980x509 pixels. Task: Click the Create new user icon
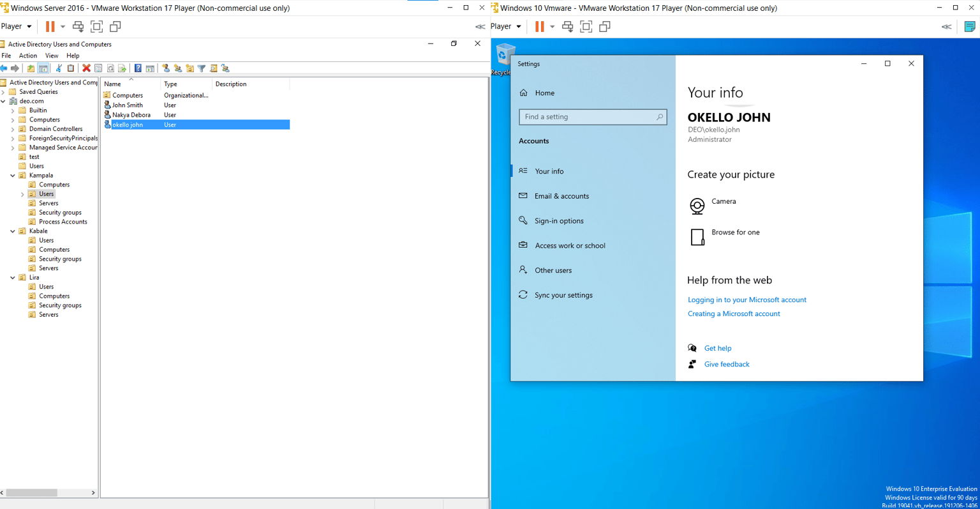coord(166,68)
